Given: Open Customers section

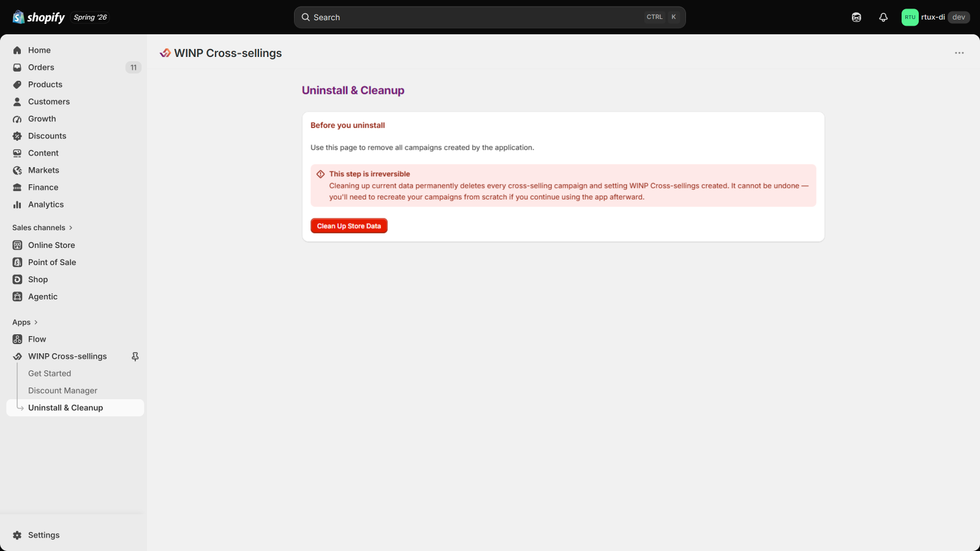Looking at the screenshot, I should coord(75,102).
